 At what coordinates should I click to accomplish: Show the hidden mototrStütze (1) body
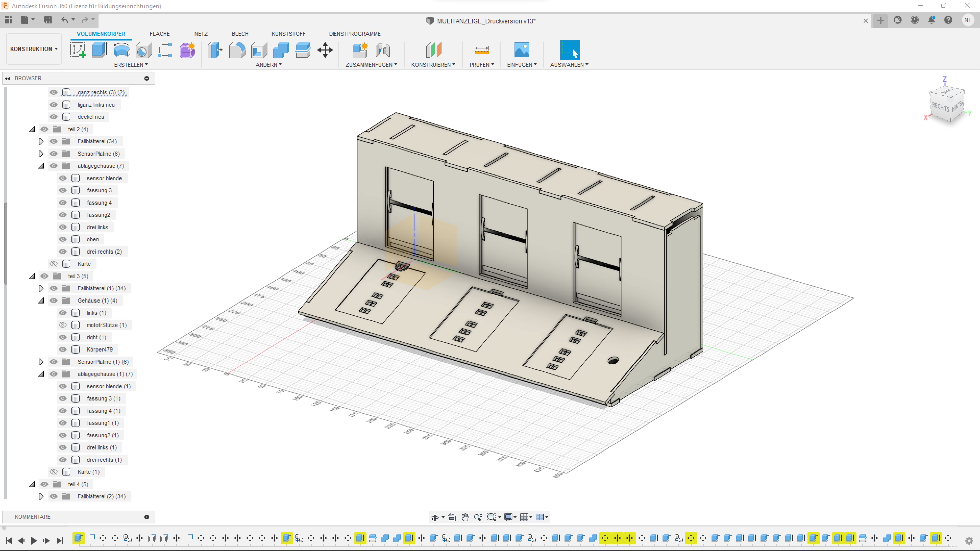click(x=63, y=325)
